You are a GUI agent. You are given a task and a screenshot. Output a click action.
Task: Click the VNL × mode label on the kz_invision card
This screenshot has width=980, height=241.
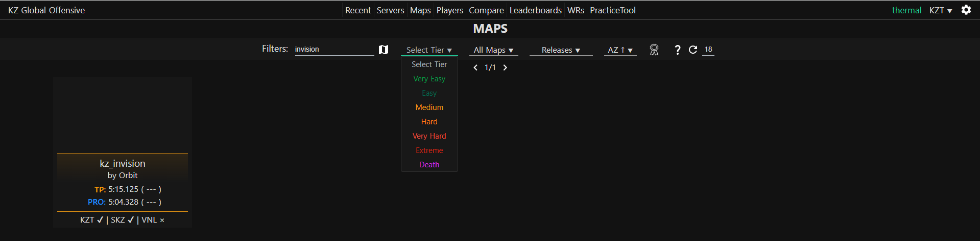tap(153, 220)
